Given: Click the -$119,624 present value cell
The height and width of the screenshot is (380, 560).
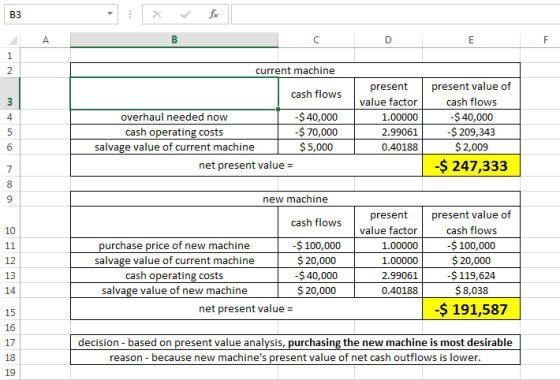Looking at the screenshot, I should tap(471, 275).
